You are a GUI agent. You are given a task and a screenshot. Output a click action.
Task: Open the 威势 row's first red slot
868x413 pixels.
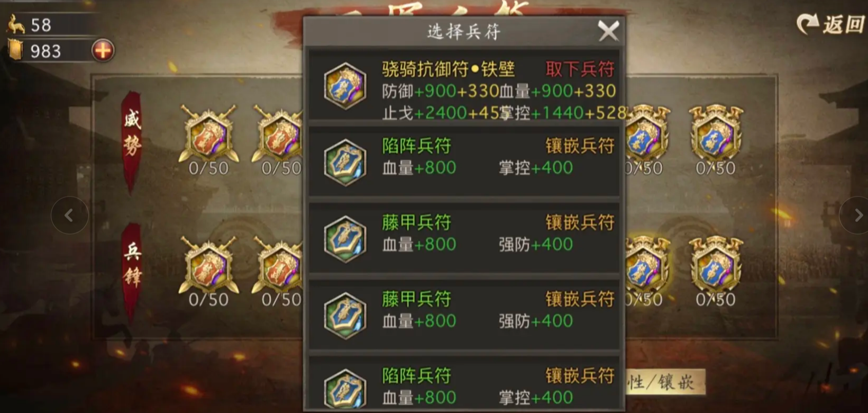(x=209, y=134)
